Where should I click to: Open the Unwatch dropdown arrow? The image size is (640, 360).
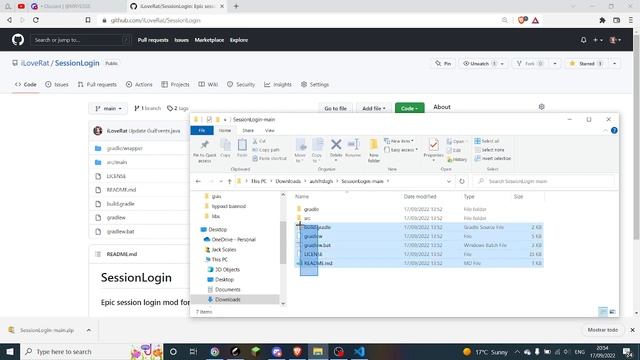(502, 64)
